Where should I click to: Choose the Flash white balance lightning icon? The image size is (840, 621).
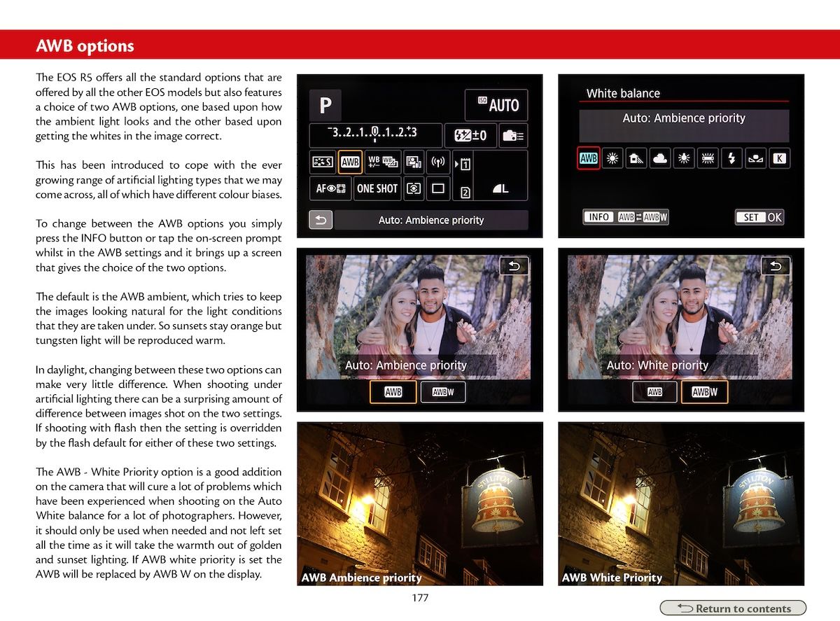[x=731, y=158]
